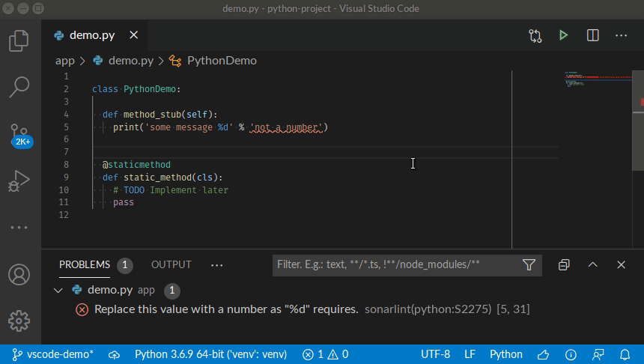Change file encoding UTF-8
This screenshot has height=364, width=644.
point(435,354)
